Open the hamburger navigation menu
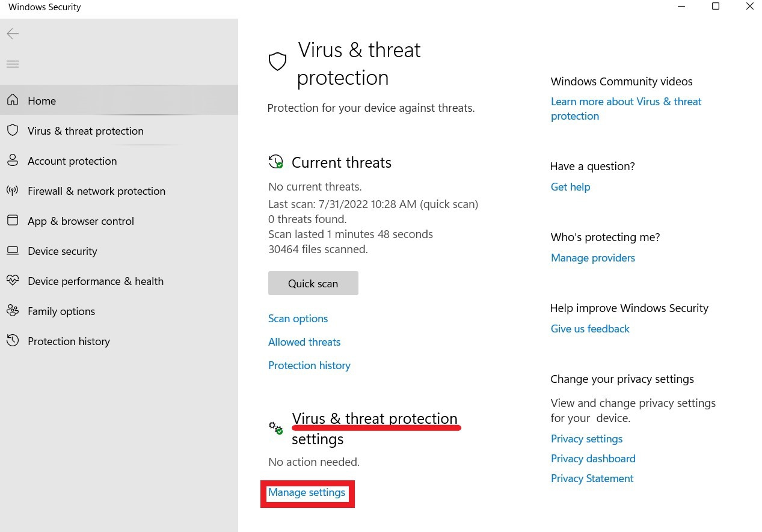The width and height of the screenshot is (762, 532). pos(13,64)
